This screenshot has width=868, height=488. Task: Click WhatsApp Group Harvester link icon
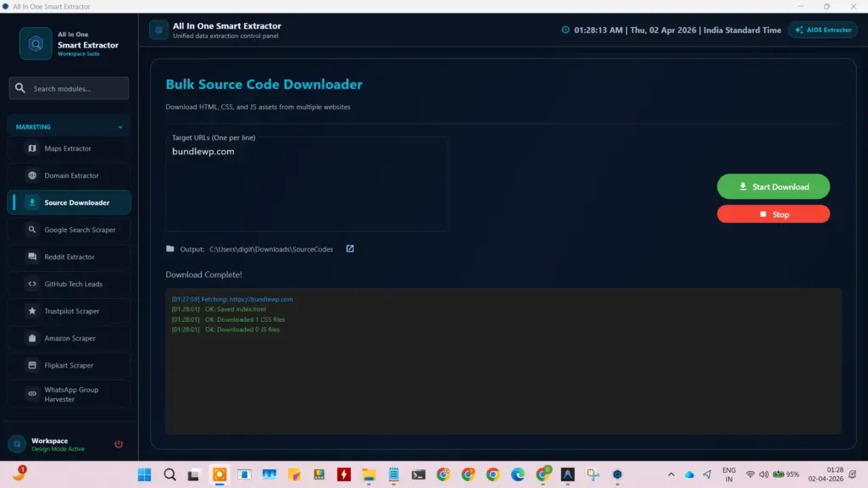click(x=32, y=394)
